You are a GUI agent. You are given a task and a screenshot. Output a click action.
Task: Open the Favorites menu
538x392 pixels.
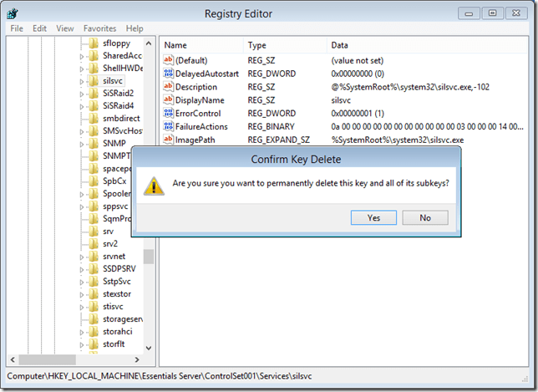(100, 28)
